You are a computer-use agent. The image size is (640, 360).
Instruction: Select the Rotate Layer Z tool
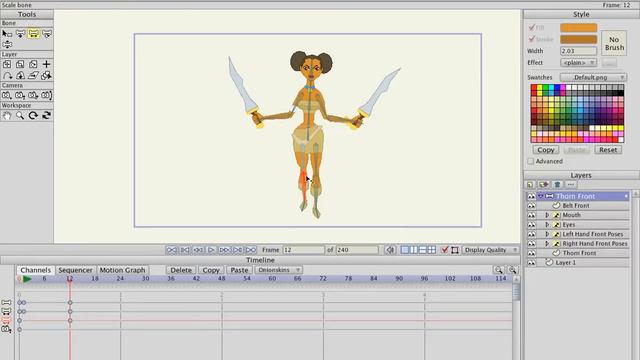(33, 64)
